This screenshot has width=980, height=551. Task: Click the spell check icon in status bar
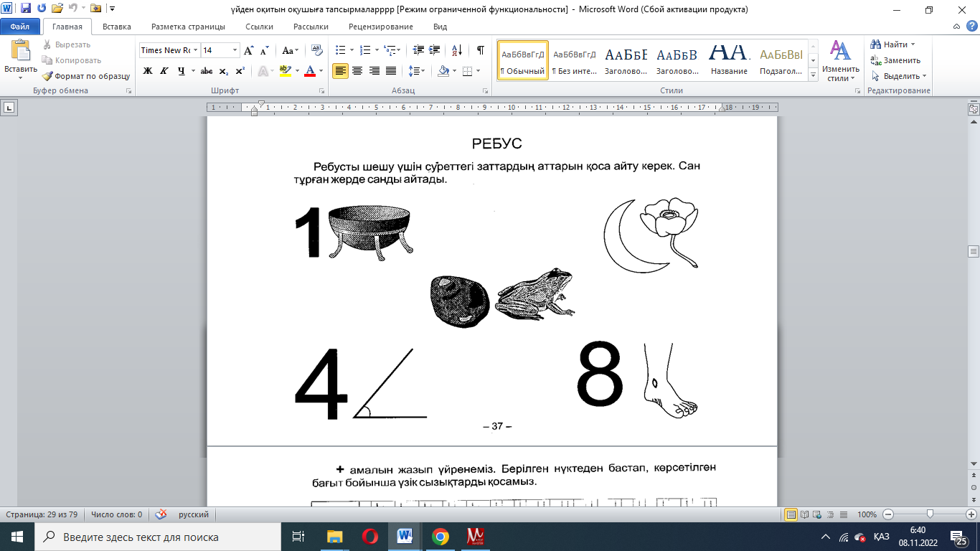(161, 514)
